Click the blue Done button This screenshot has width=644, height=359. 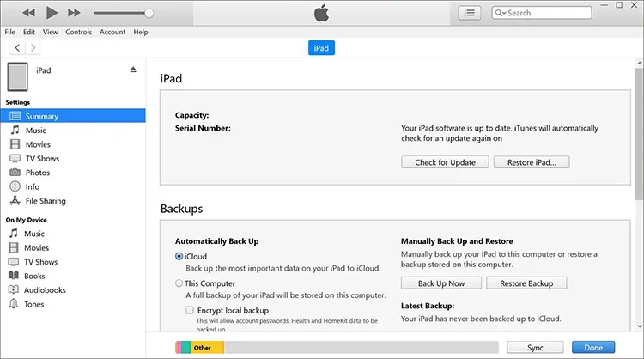pyautogui.click(x=593, y=348)
